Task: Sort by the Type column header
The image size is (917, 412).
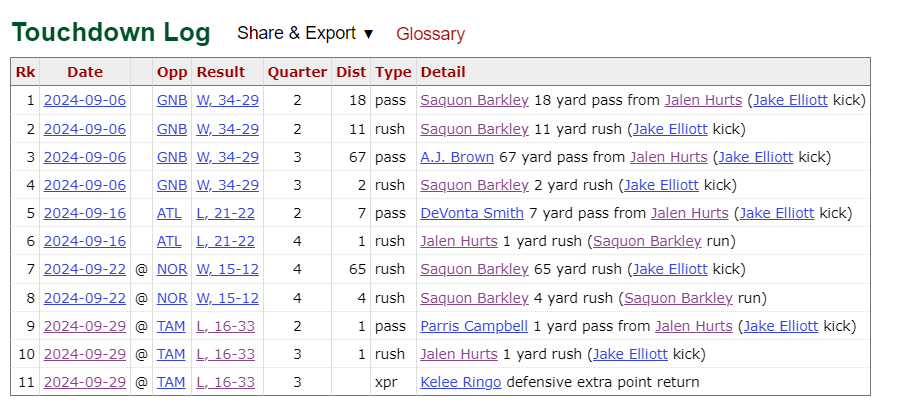Action: pos(393,72)
